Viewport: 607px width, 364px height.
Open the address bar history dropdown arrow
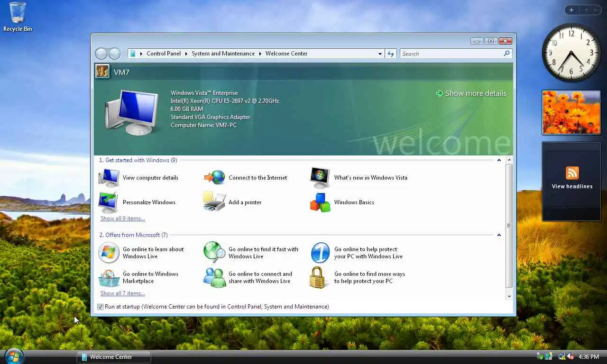[x=380, y=54]
